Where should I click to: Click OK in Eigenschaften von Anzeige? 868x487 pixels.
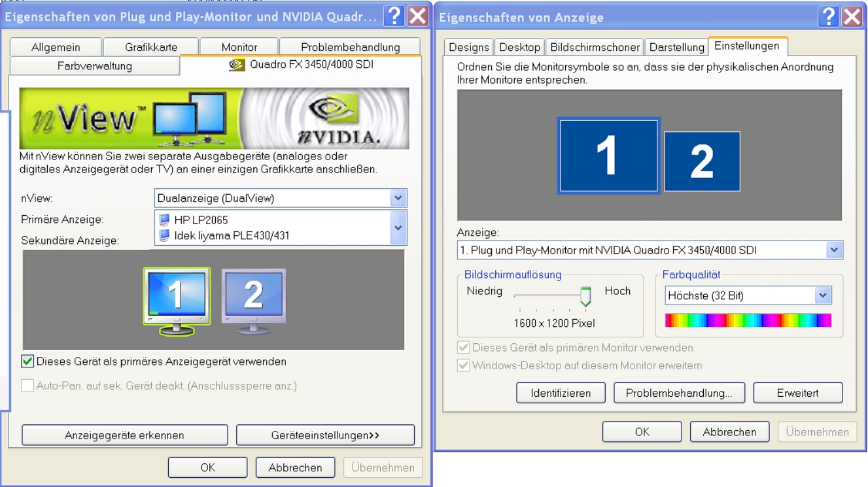[x=642, y=432]
